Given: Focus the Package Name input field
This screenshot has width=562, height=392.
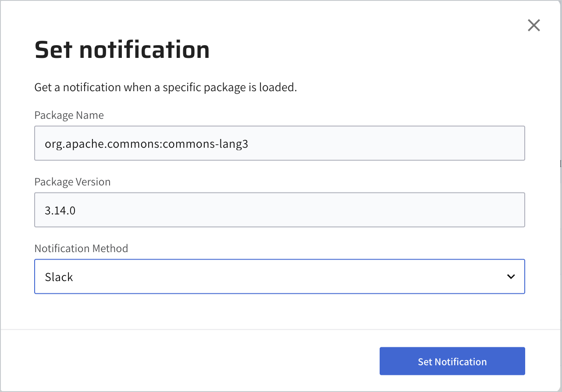Looking at the screenshot, I should click(279, 143).
